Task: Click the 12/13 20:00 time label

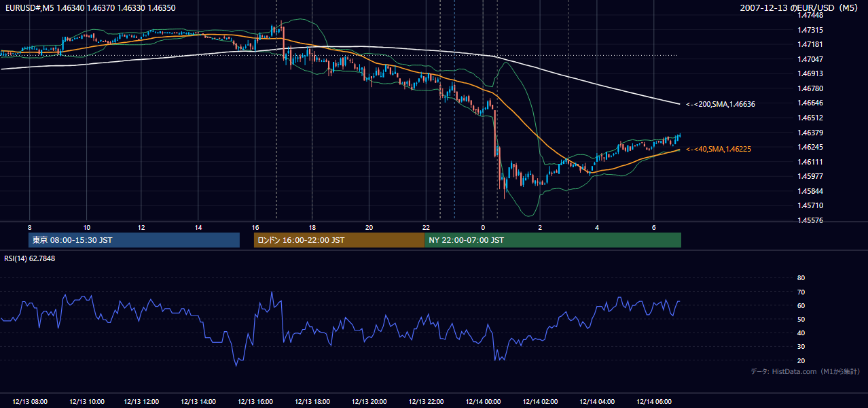Action: tap(369, 402)
